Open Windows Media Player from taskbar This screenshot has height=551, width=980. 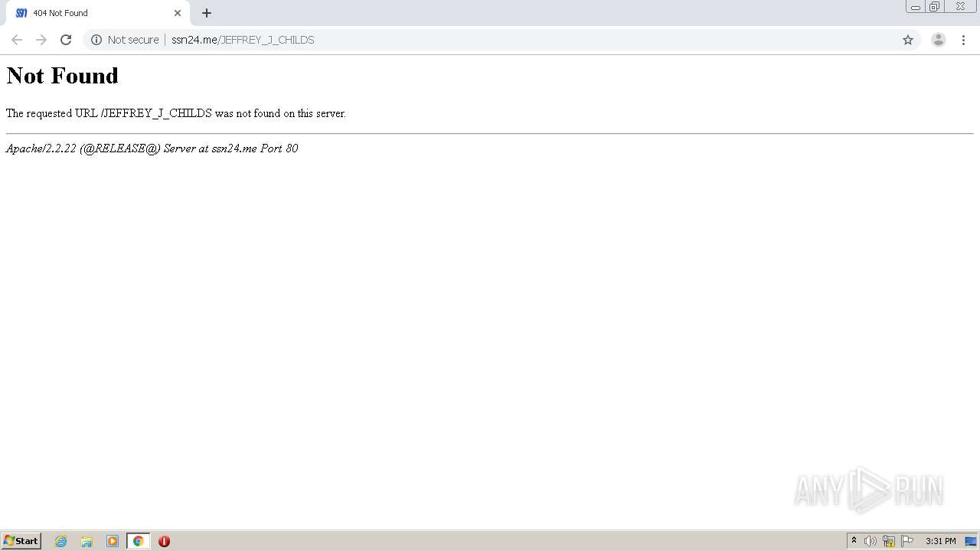click(113, 541)
